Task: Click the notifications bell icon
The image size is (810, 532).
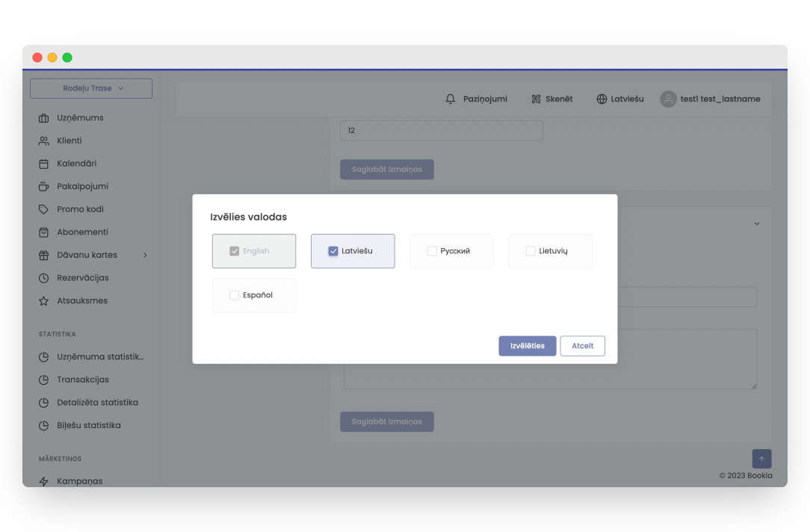Action: [x=450, y=99]
